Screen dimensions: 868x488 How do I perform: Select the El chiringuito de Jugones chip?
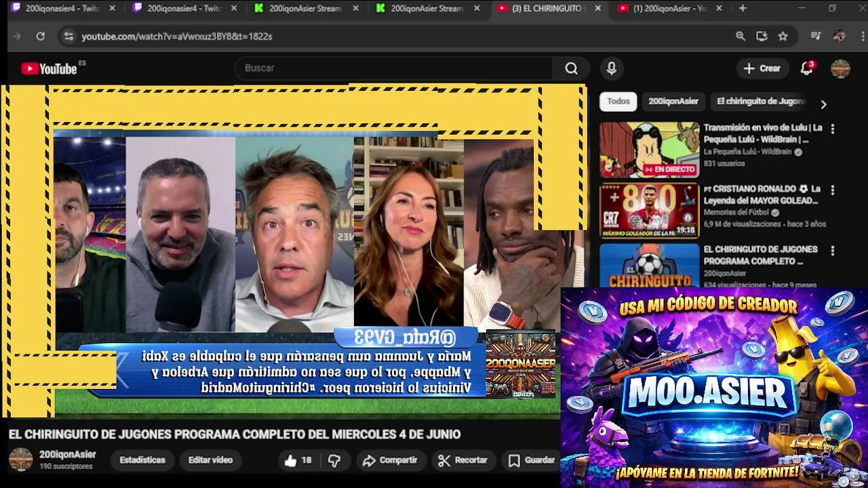pos(760,101)
